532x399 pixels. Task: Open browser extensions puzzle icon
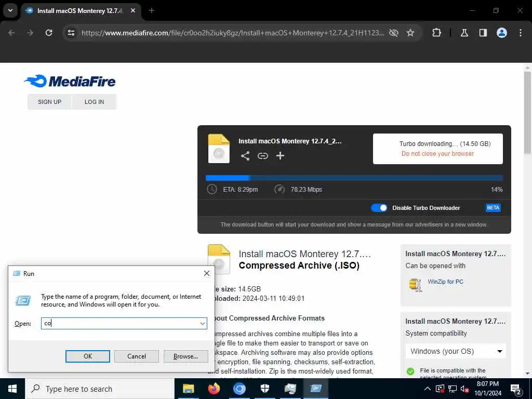[436, 33]
